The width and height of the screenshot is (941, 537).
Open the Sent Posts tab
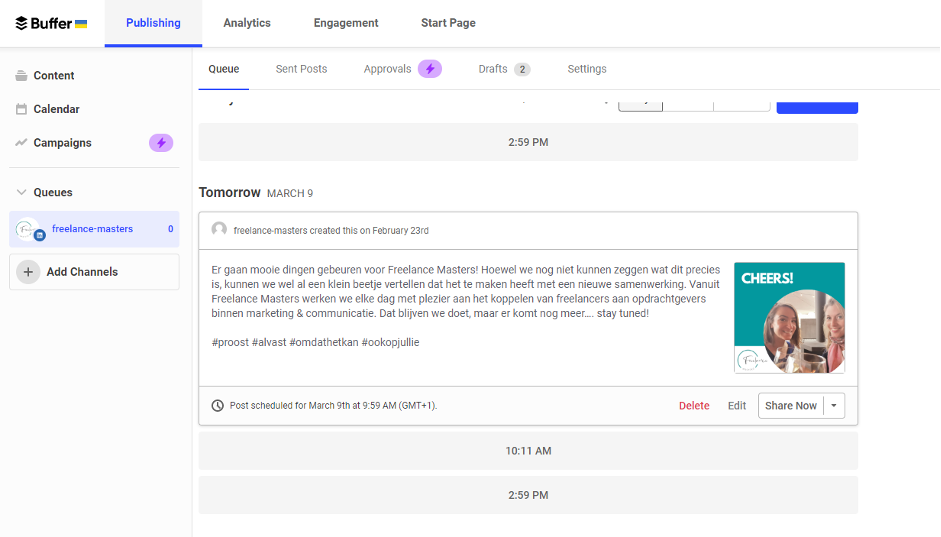tap(301, 69)
